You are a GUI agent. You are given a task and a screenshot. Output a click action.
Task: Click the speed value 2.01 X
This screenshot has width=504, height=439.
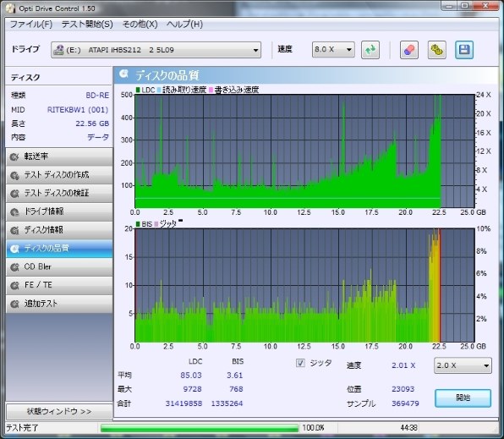(403, 365)
